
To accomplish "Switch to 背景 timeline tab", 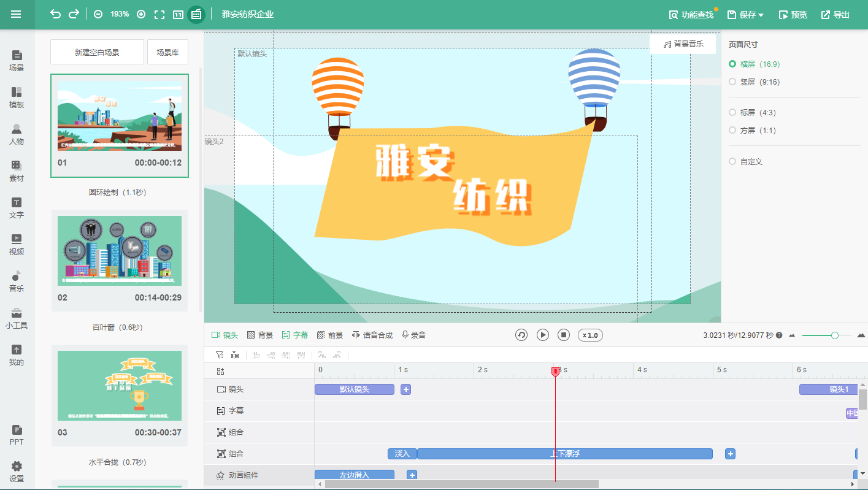I will (260, 335).
